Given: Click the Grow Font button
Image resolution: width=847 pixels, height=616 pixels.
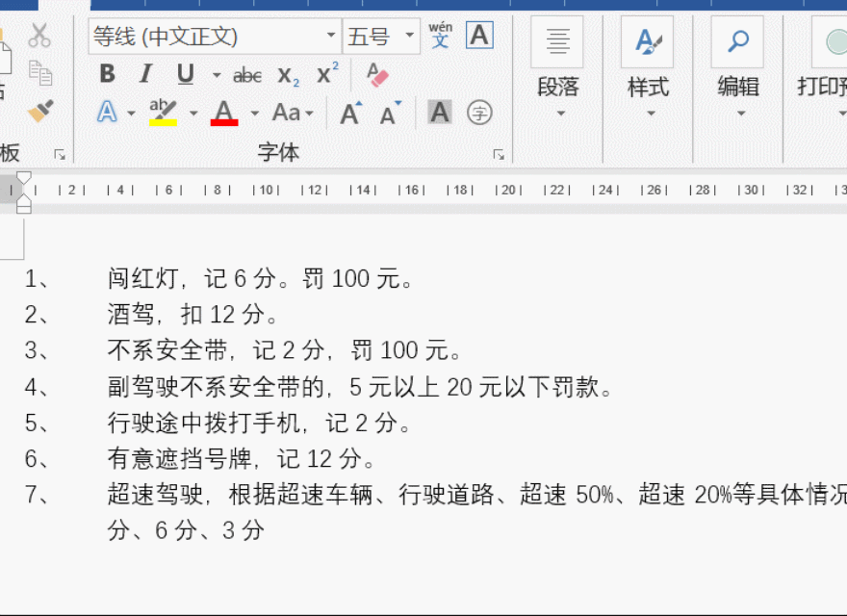Looking at the screenshot, I should (349, 112).
